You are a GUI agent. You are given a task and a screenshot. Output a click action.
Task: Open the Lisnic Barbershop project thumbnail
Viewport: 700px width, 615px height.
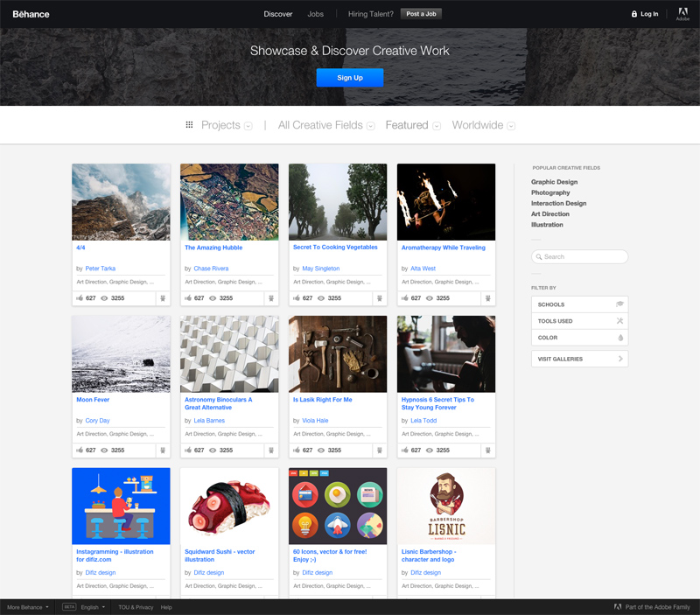click(x=445, y=506)
